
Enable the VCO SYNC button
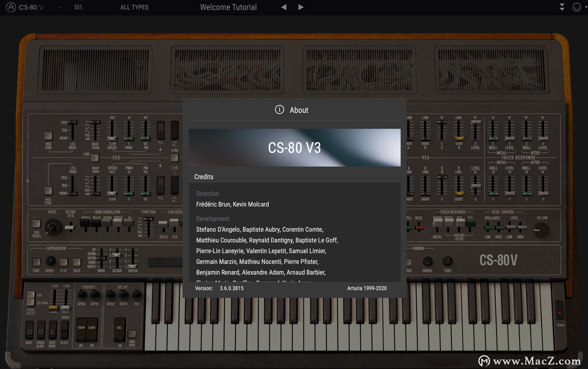[175, 157]
